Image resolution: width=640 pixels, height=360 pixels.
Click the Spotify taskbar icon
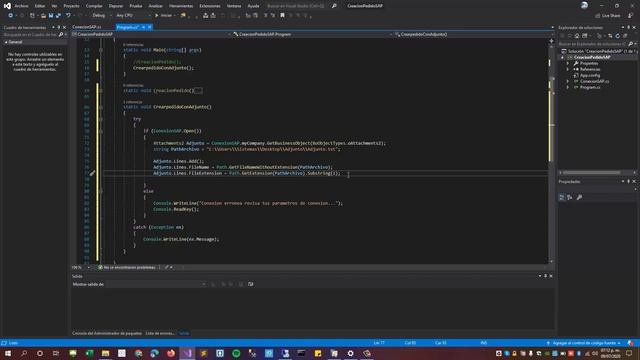click(x=236, y=353)
